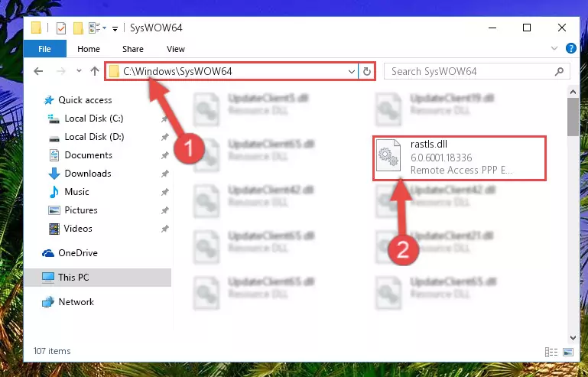Image resolution: width=588 pixels, height=377 pixels.
Task: Open Videos in the sidebar
Action: point(78,229)
